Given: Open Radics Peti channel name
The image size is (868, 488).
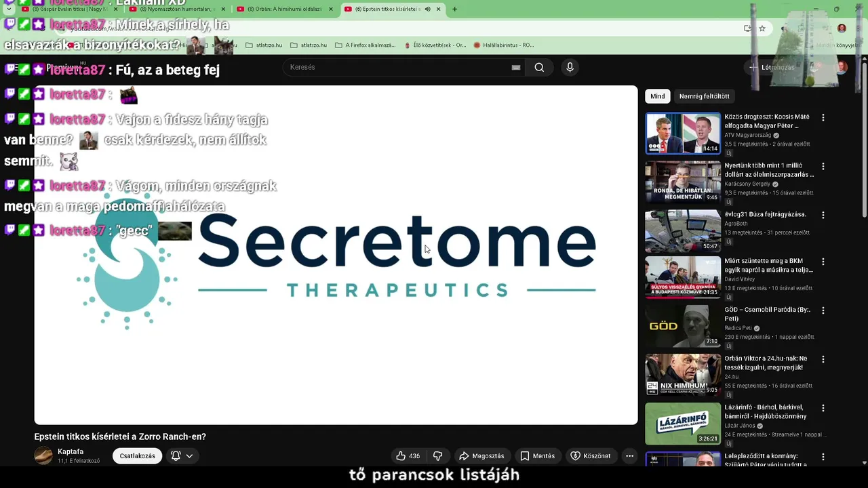Looking at the screenshot, I should coord(738,328).
